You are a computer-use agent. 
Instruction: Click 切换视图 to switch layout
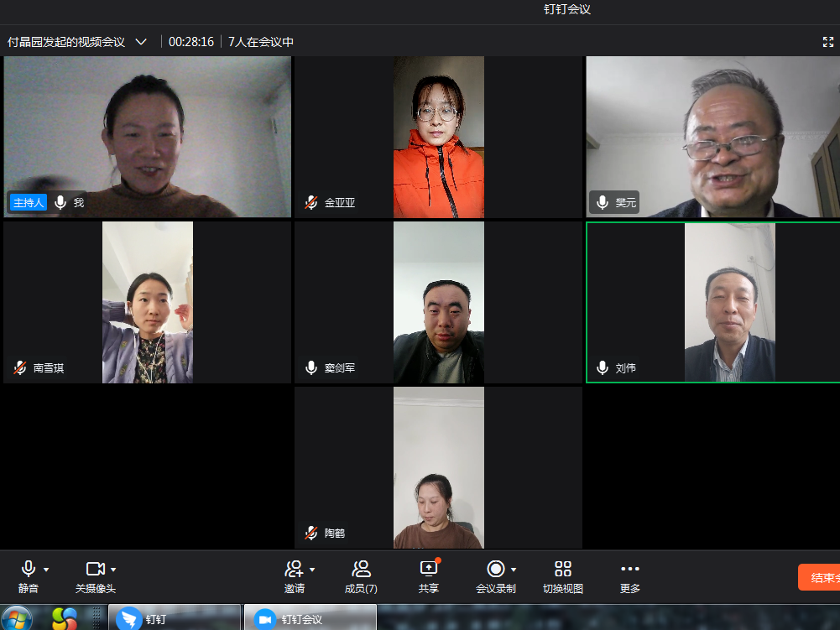point(563,569)
